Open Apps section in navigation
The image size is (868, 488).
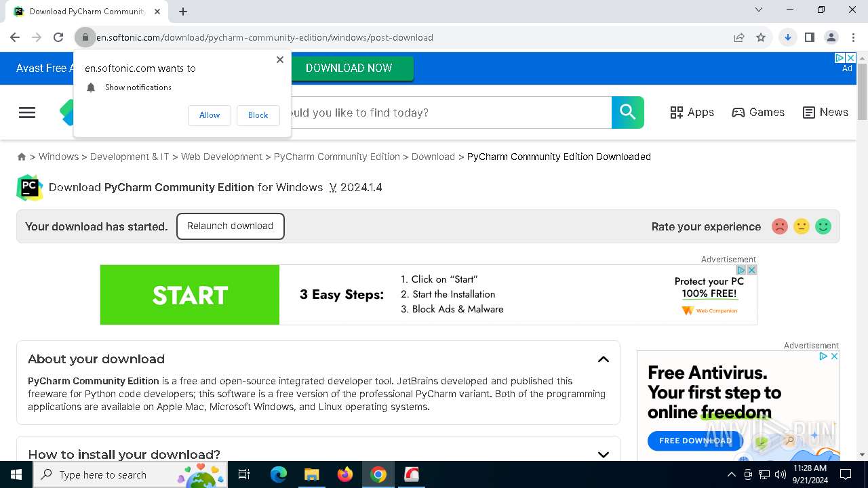tap(692, 113)
